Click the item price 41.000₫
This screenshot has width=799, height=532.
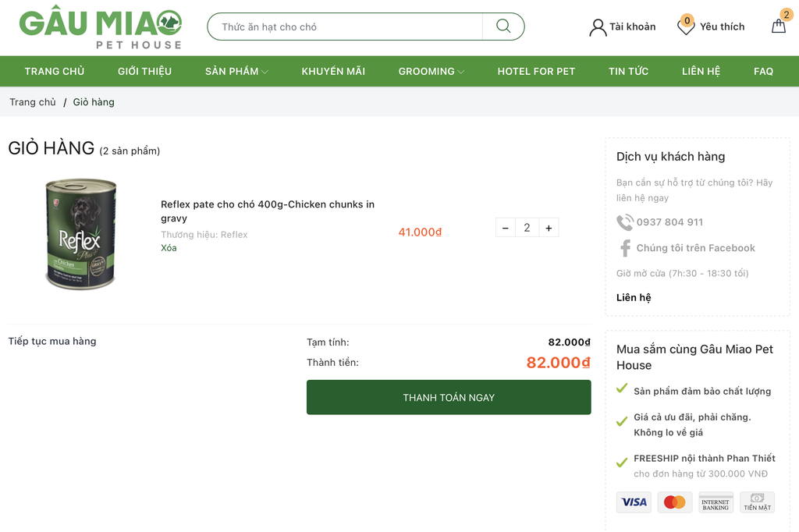coord(420,232)
